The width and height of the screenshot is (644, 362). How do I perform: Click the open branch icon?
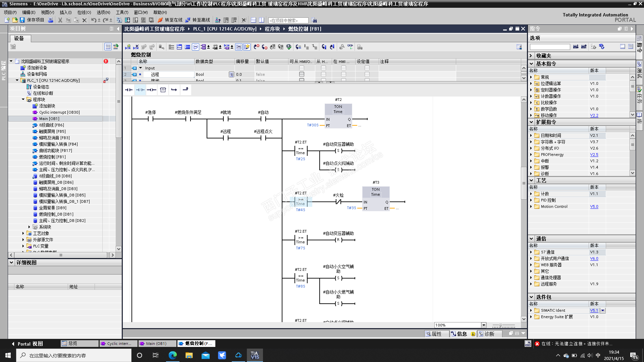coord(174,90)
